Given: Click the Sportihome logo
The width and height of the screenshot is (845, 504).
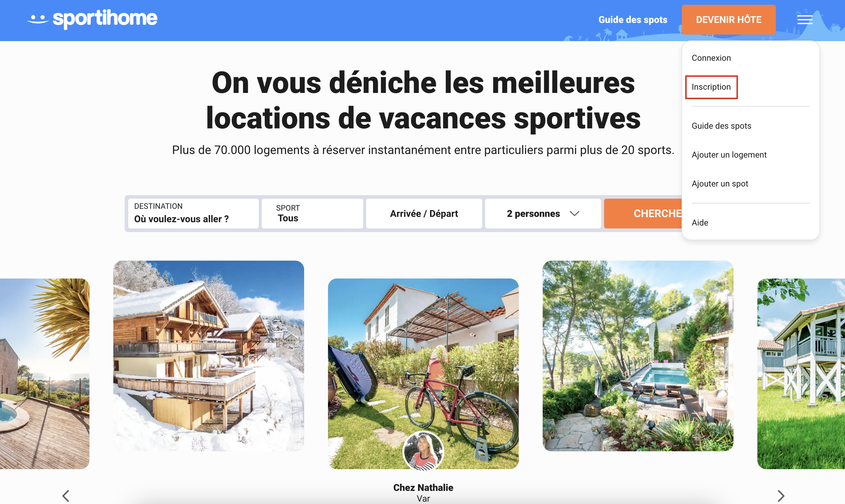Looking at the screenshot, I should pos(92,19).
